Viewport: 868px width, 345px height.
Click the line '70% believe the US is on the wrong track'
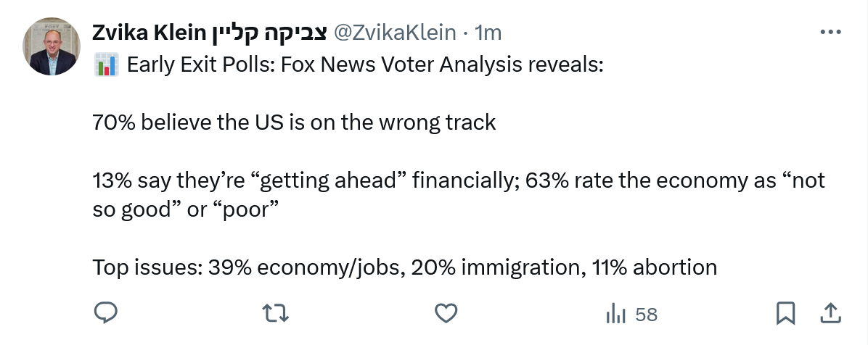294,122
